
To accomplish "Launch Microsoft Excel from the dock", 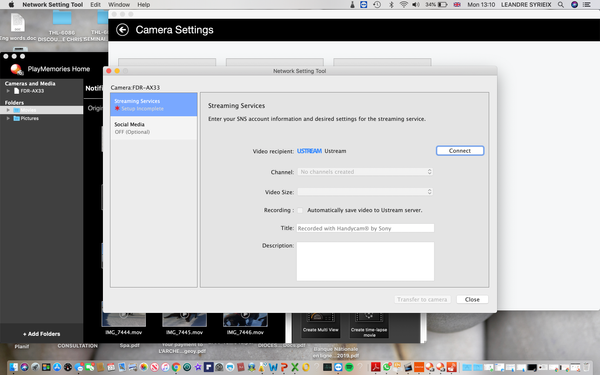I will [x=295, y=367].
